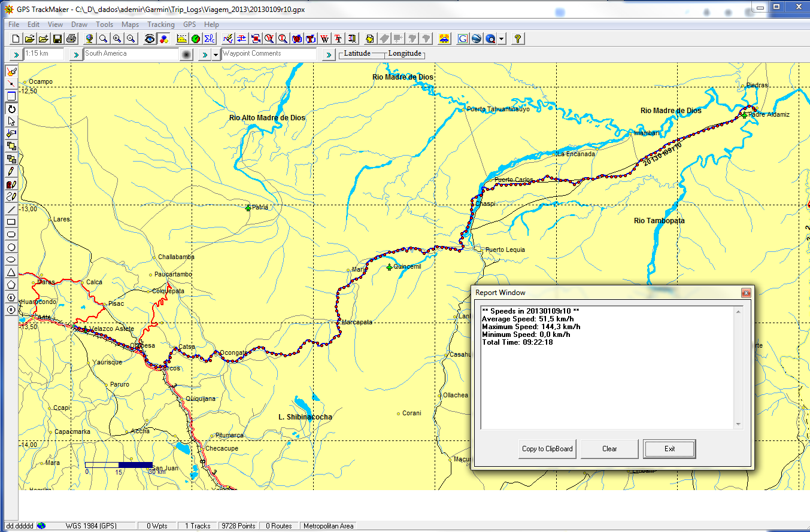Click the Print icon in toolbar

(71, 39)
